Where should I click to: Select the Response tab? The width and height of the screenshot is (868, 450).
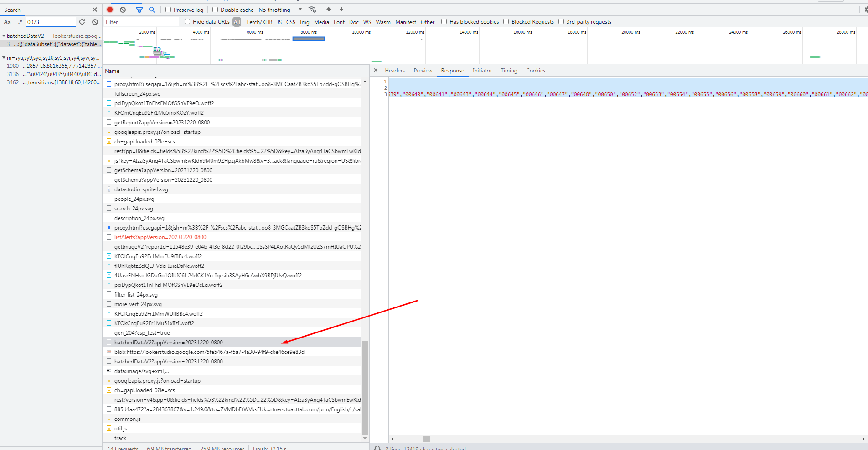click(453, 71)
